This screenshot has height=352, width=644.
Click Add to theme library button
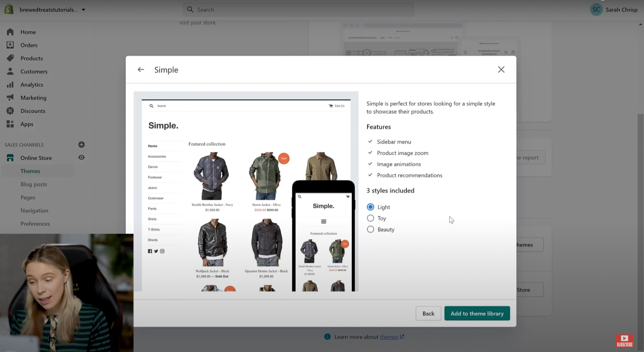(x=477, y=313)
